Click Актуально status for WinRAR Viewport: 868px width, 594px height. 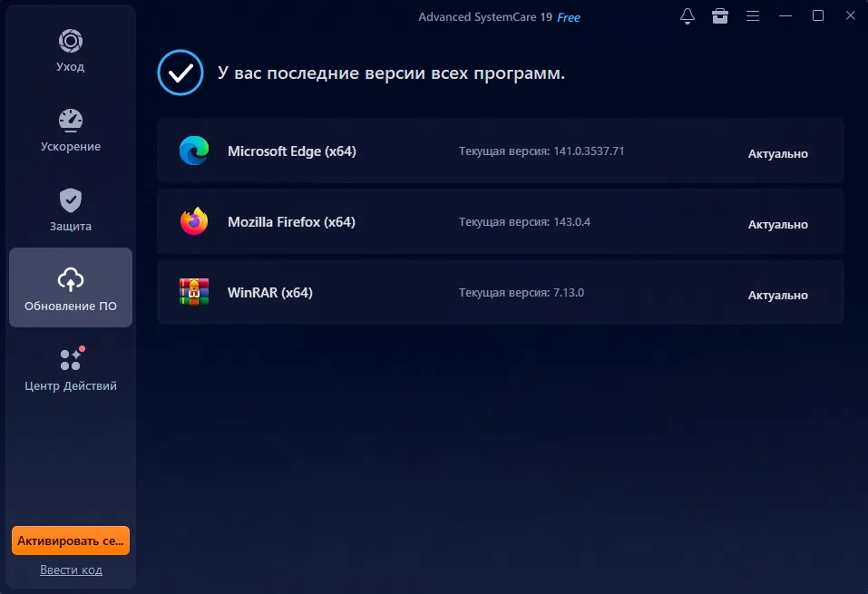point(778,296)
